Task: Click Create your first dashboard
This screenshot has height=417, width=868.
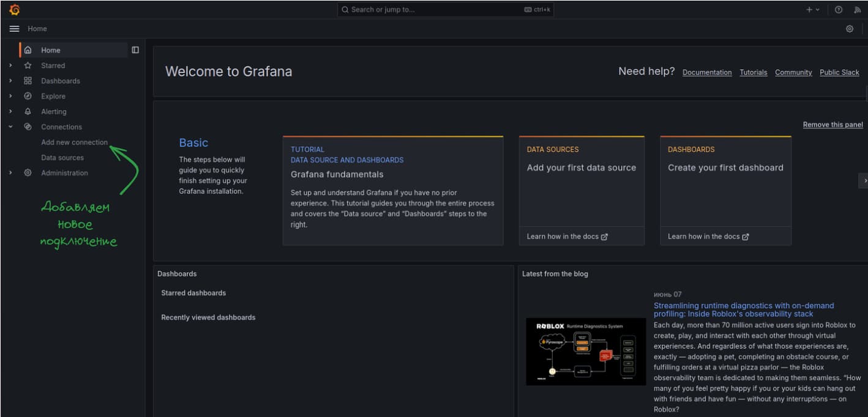Action: pos(725,168)
